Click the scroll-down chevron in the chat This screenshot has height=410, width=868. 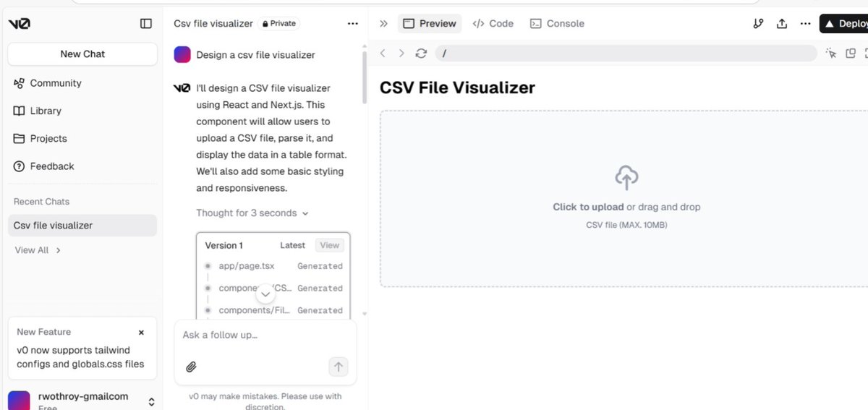[x=265, y=294]
